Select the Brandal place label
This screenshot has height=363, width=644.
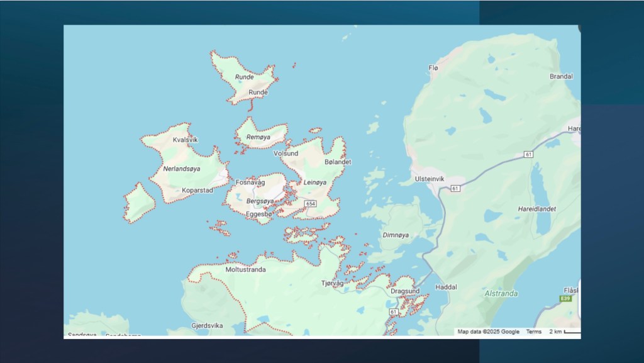click(x=561, y=76)
